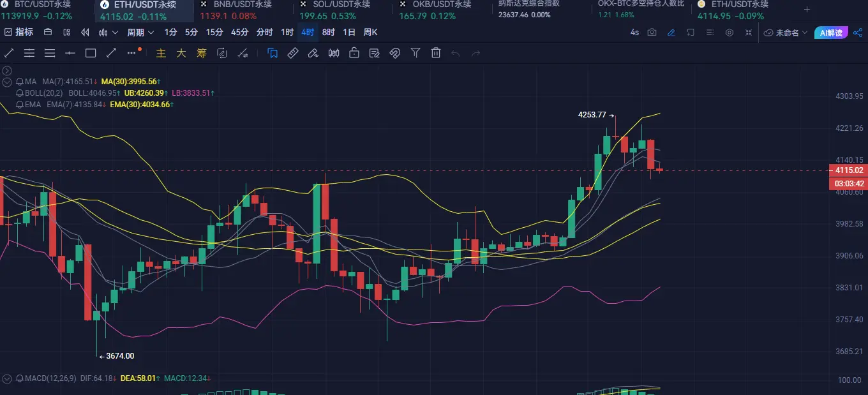Expand the 周期 period dropdown

pos(140,32)
